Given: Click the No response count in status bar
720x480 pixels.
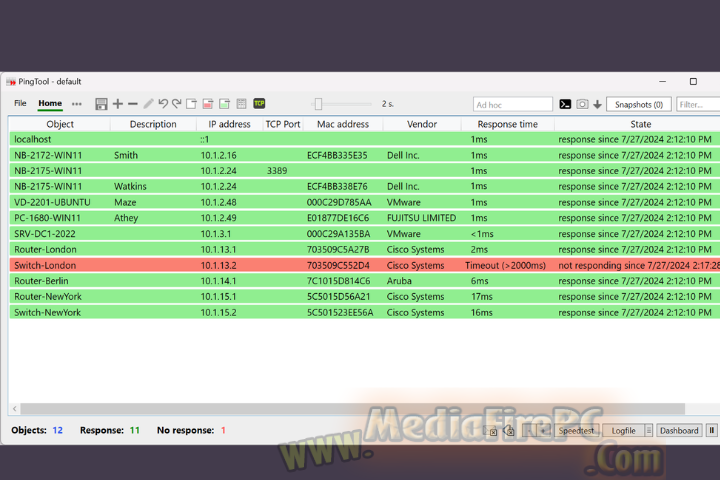Looking at the screenshot, I should (x=223, y=430).
